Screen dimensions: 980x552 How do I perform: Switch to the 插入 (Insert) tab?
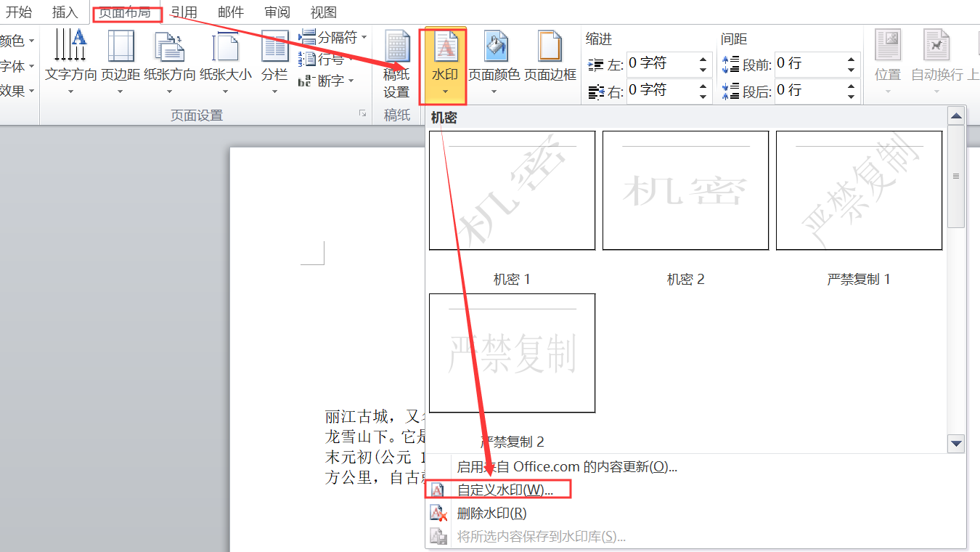[x=65, y=12]
